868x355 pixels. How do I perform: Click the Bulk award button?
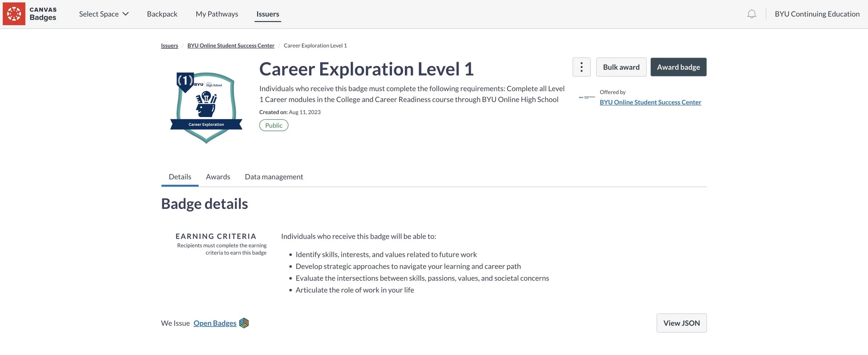(621, 67)
